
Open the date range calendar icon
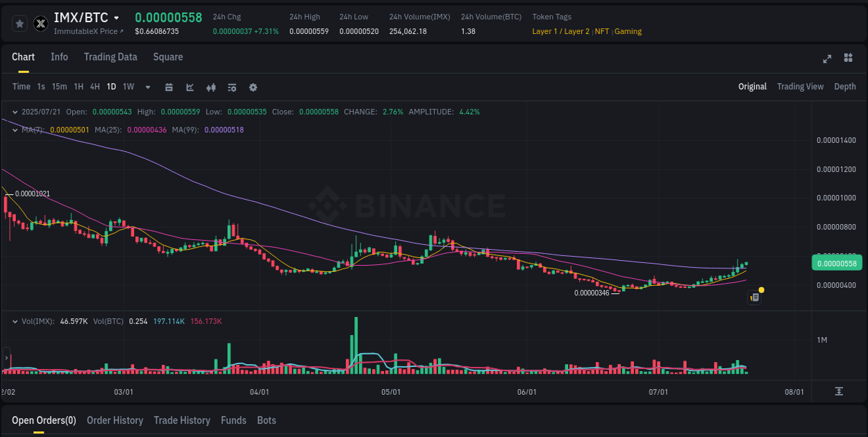tap(169, 87)
